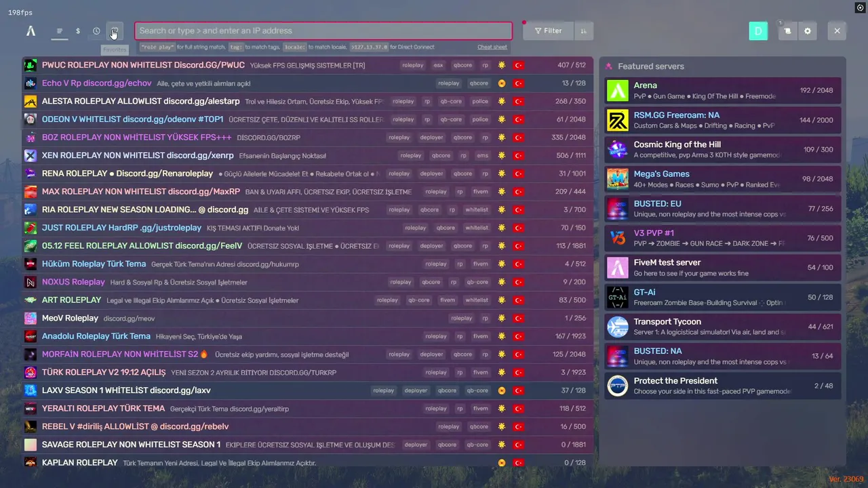Screen dimensions: 868x488
Task: Click the BOZ ROLEPLAY server logo
Action: 31,138
